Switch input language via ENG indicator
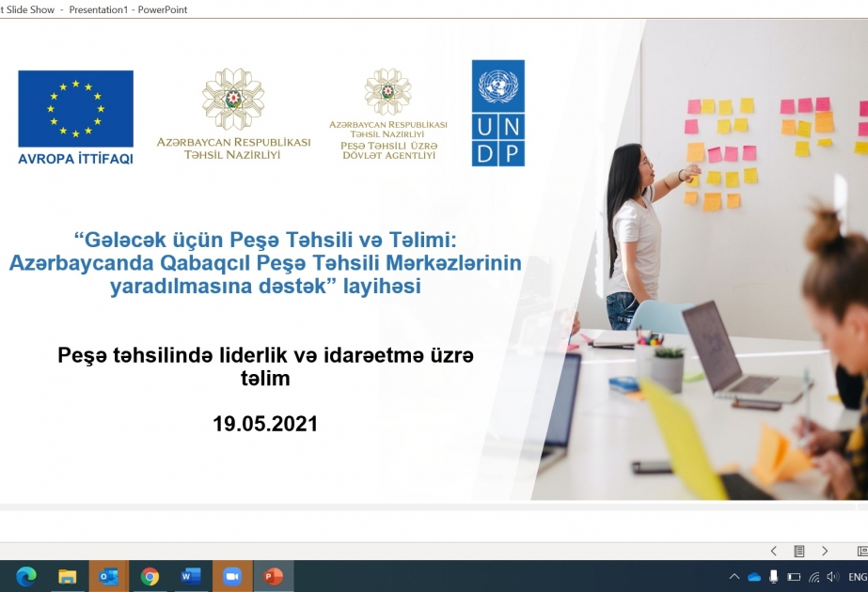This screenshot has height=592, width=868. pos(858,577)
